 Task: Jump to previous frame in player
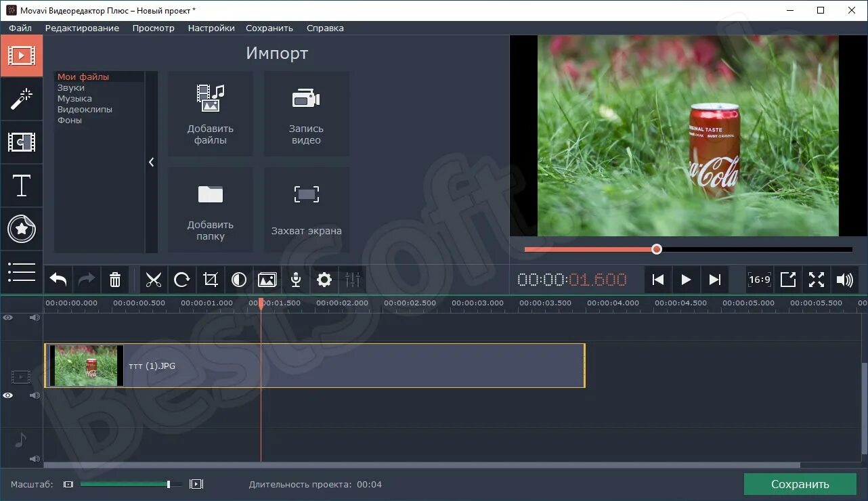coord(657,280)
